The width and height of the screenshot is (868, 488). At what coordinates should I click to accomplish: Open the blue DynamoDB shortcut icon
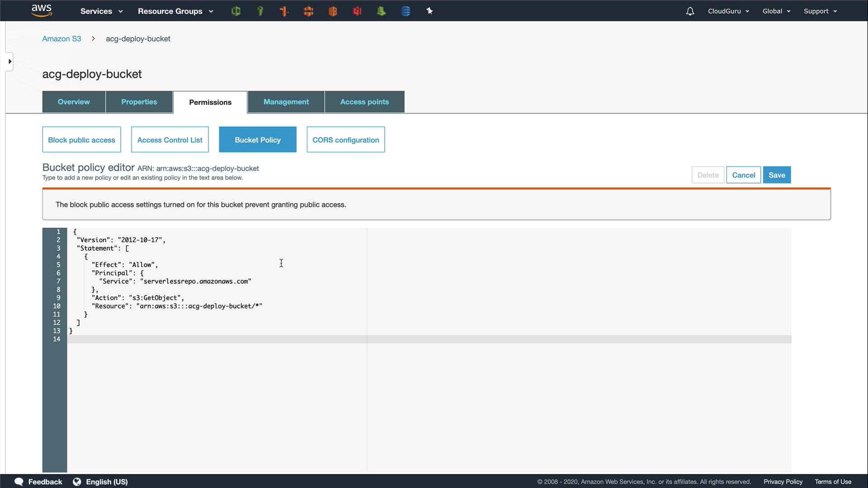(406, 11)
